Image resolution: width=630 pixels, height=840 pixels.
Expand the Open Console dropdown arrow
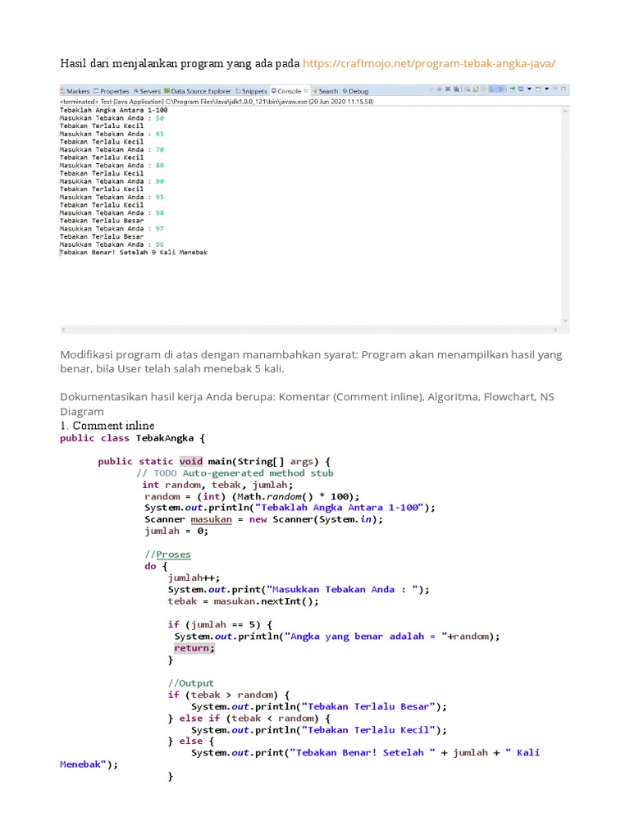click(546, 89)
